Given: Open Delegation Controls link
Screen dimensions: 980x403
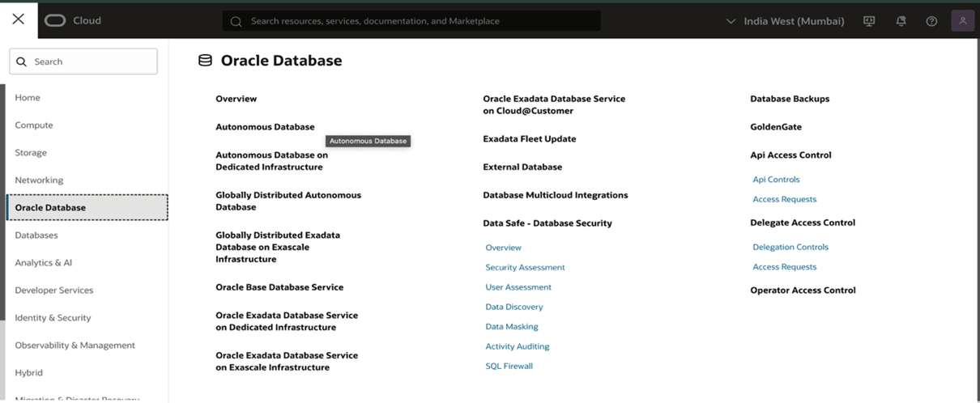Looking at the screenshot, I should (790, 247).
